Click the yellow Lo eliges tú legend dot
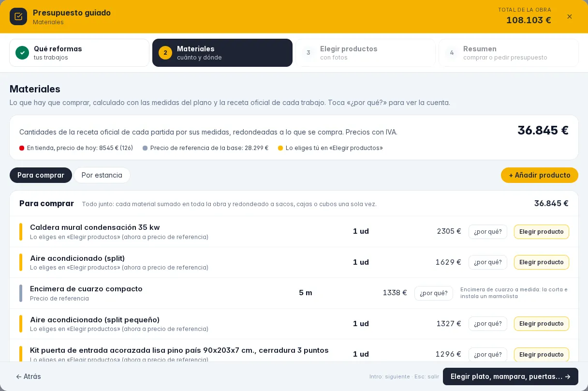This screenshot has width=588, height=391. (280, 148)
